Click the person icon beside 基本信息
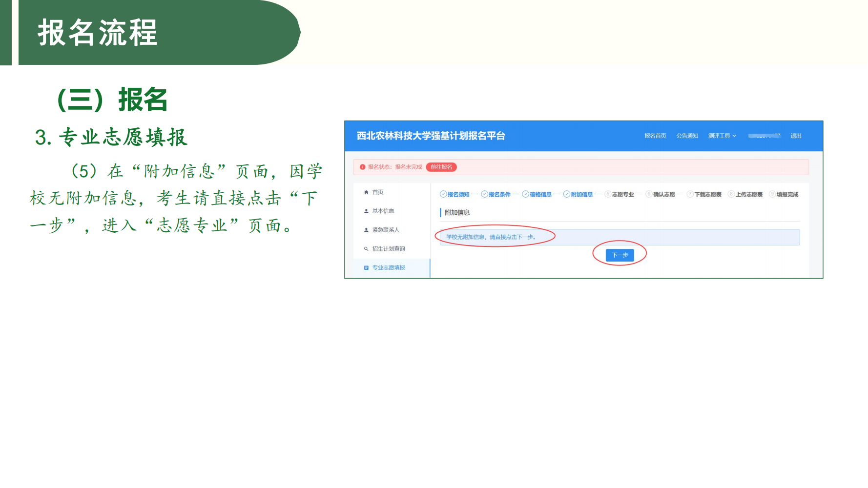Image resolution: width=868 pixels, height=488 pixels. click(x=366, y=211)
